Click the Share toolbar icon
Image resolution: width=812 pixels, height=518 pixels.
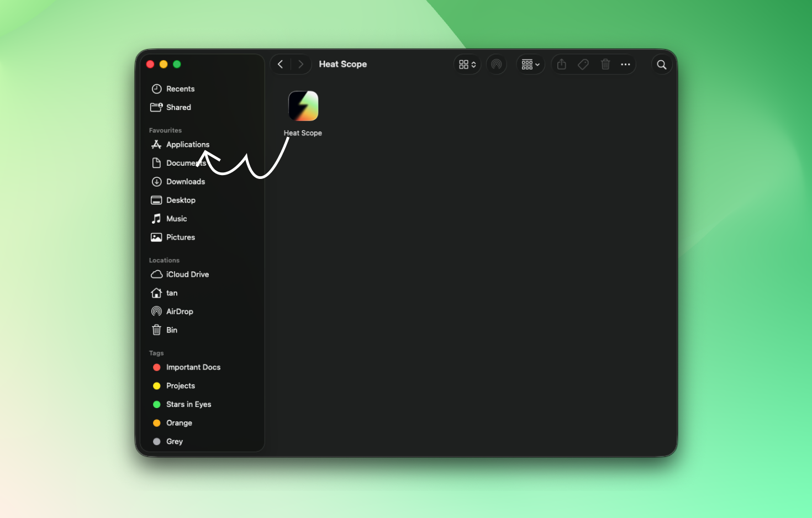click(x=562, y=65)
